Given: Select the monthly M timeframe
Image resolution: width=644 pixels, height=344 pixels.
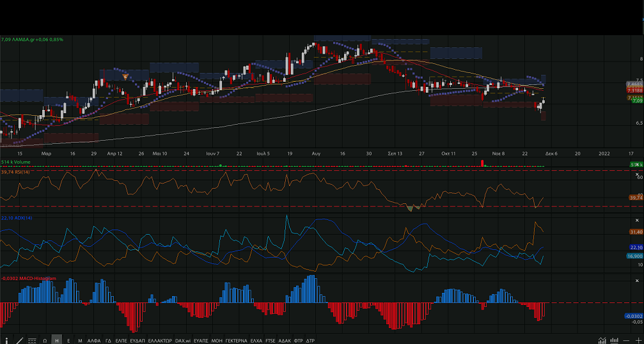Looking at the screenshot, I should [80, 341].
